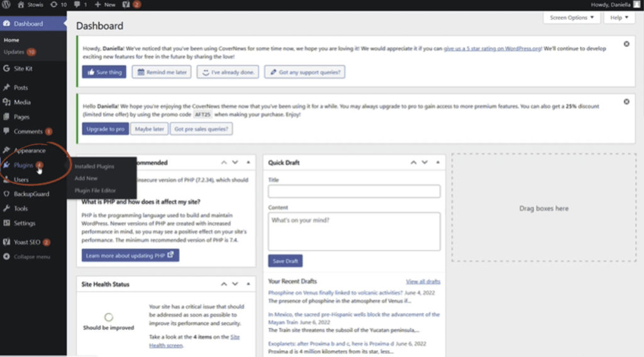Screen dimensions: 644x357
Task: Open the Exoplanets Proxima draft
Action: click(331, 343)
